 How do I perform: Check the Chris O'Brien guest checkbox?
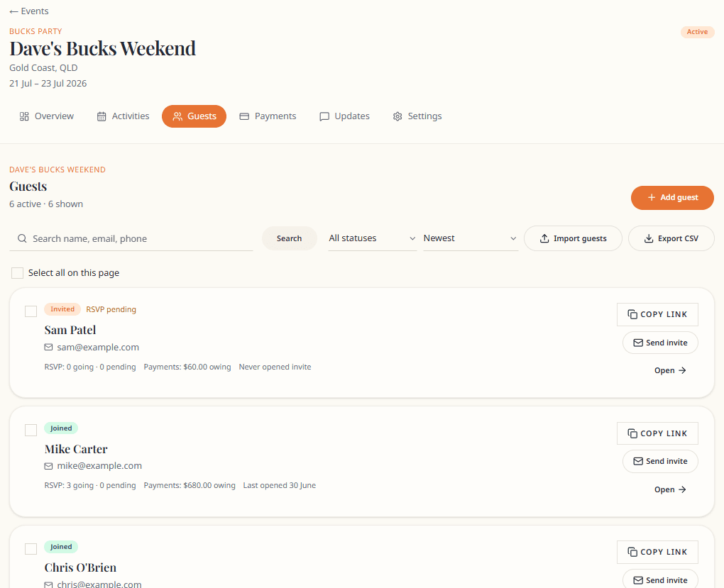pyautogui.click(x=31, y=549)
